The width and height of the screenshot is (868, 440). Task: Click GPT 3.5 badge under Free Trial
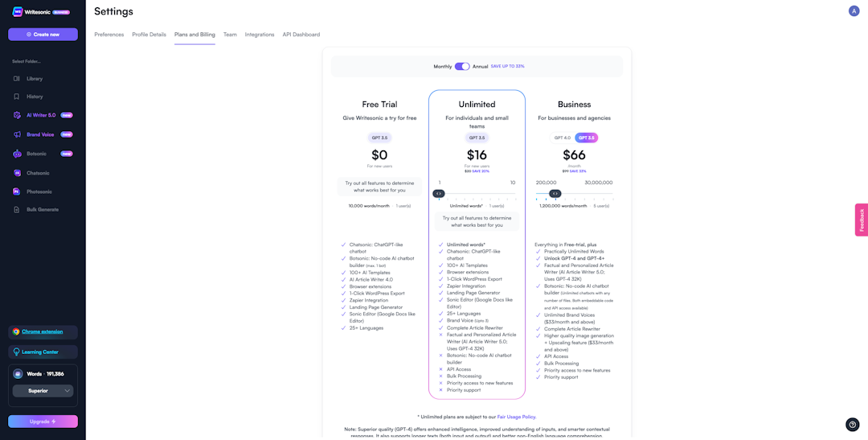(x=379, y=138)
